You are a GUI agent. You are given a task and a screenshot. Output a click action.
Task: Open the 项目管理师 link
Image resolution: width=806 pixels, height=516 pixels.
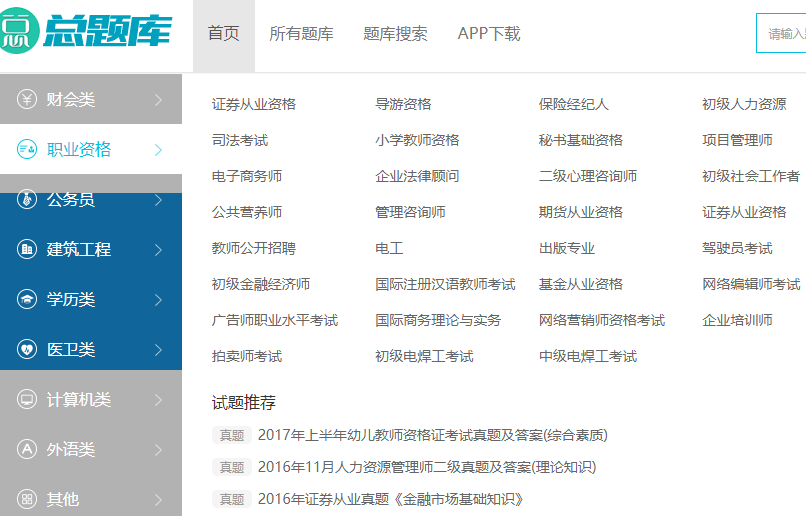(737, 140)
